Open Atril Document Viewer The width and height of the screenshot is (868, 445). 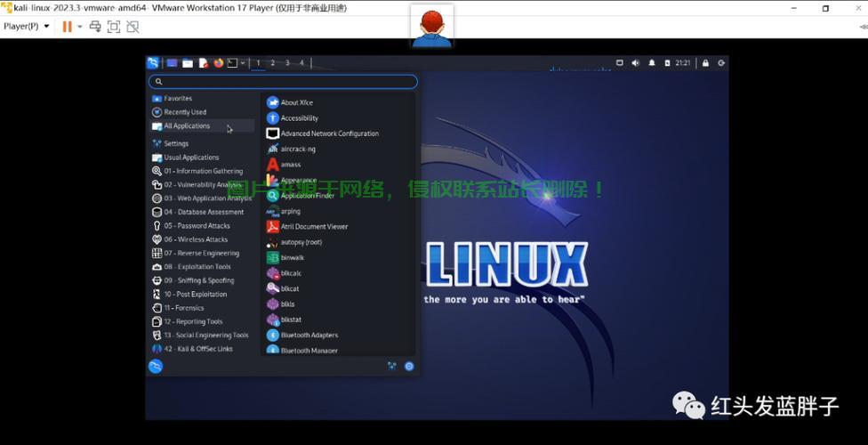pos(314,227)
